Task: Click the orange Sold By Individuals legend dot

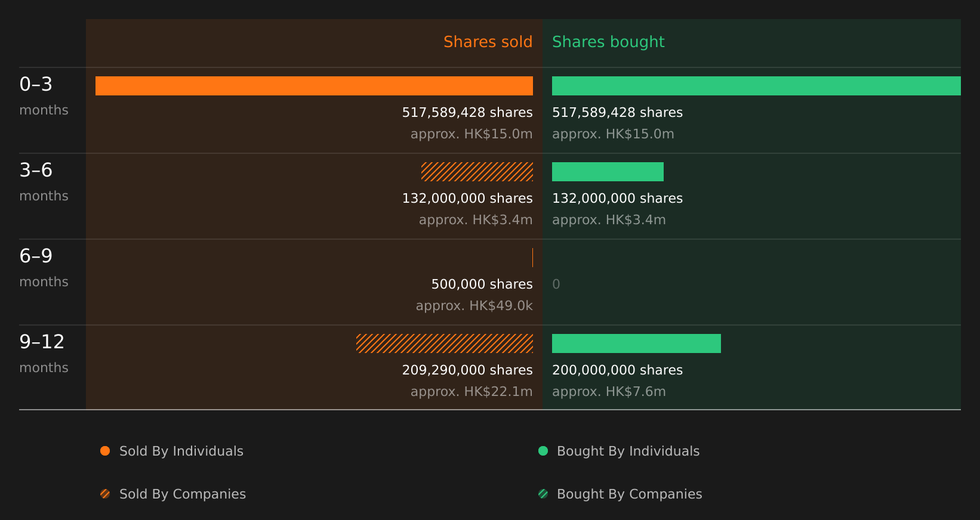Action: (105, 451)
